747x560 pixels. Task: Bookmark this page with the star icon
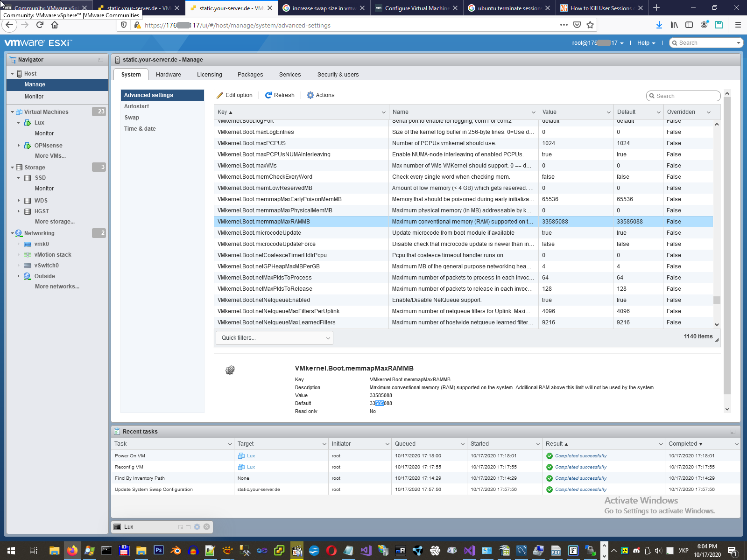(590, 25)
